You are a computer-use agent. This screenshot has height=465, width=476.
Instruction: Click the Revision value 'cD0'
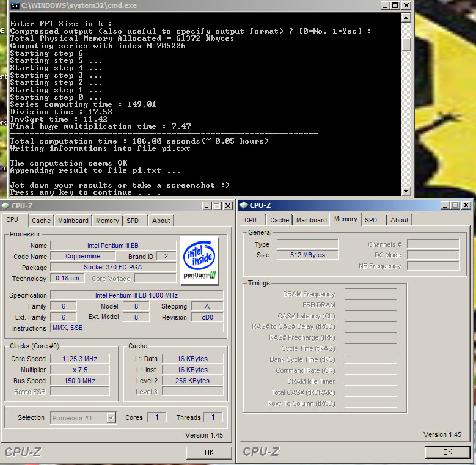207,317
